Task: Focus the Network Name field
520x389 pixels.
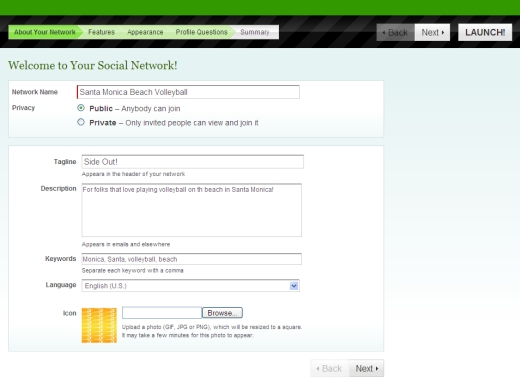Action: (188, 92)
